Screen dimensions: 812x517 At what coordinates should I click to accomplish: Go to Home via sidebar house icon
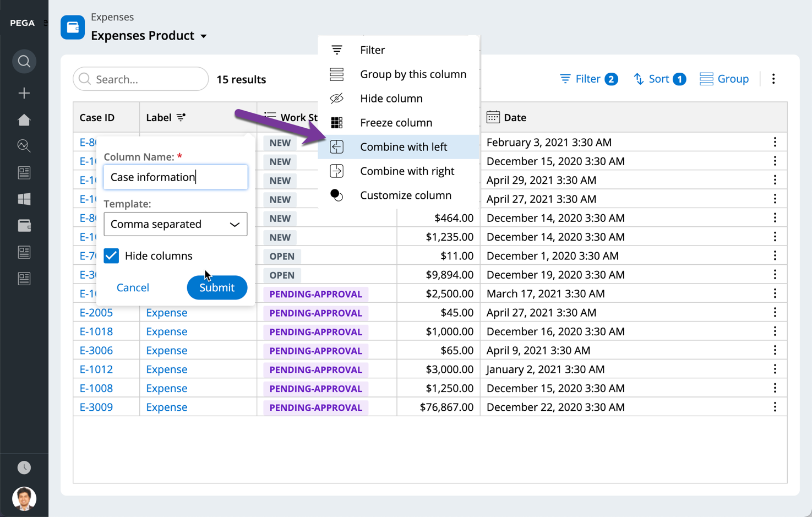(24, 119)
